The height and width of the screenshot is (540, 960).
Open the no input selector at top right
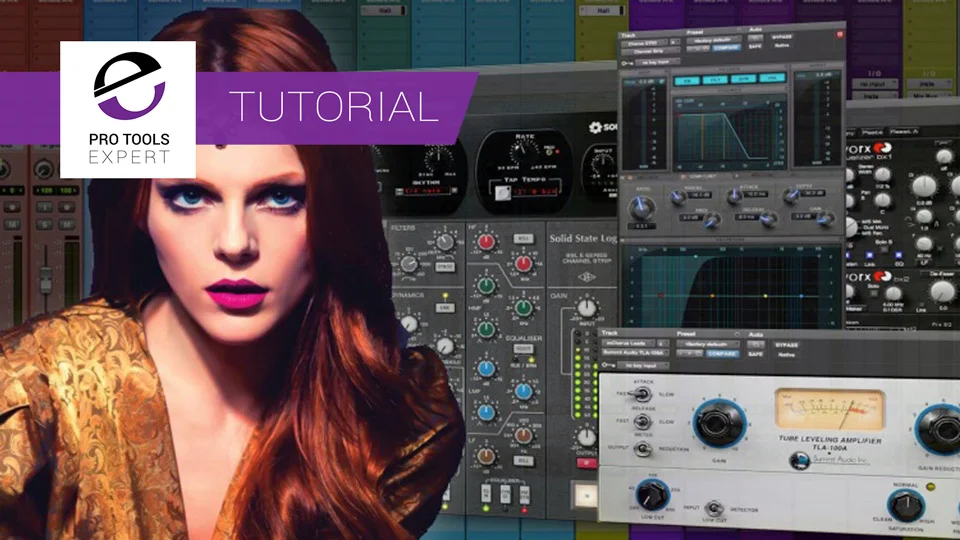(x=877, y=83)
